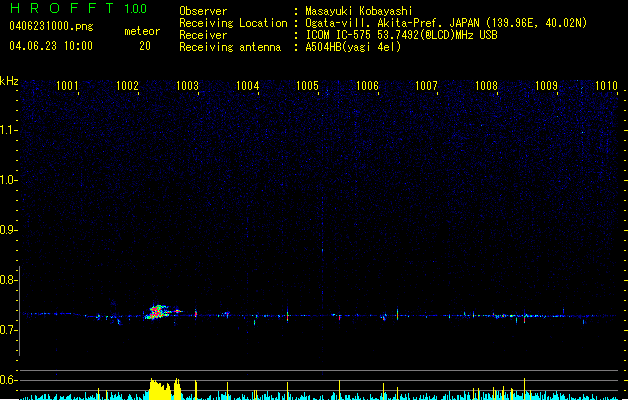Click the kHz axis unit label

(x=9, y=81)
